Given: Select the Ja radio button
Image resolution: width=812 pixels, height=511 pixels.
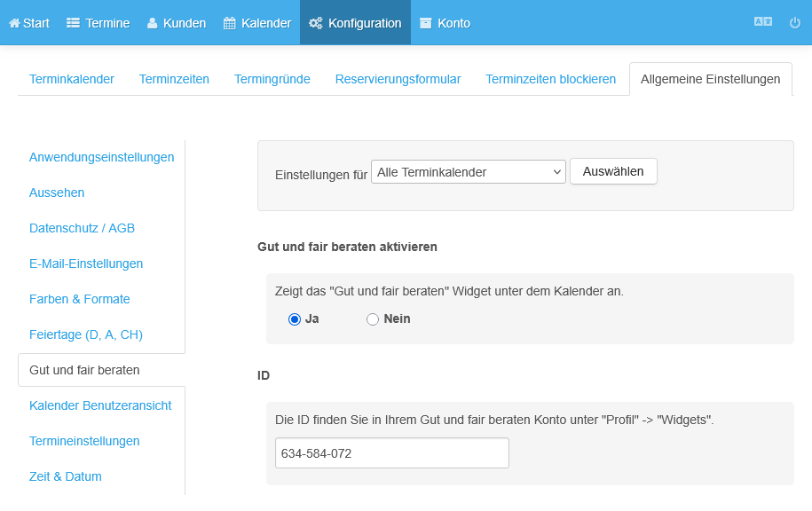Looking at the screenshot, I should coord(295,319).
